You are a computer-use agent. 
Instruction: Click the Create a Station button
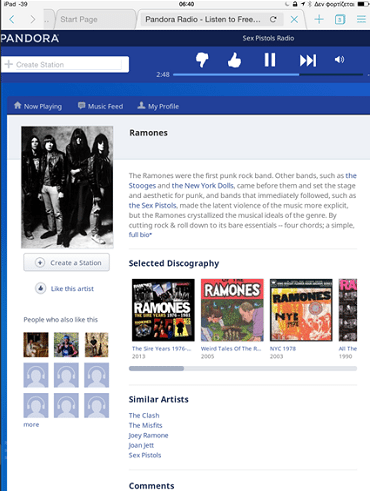pos(67,263)
